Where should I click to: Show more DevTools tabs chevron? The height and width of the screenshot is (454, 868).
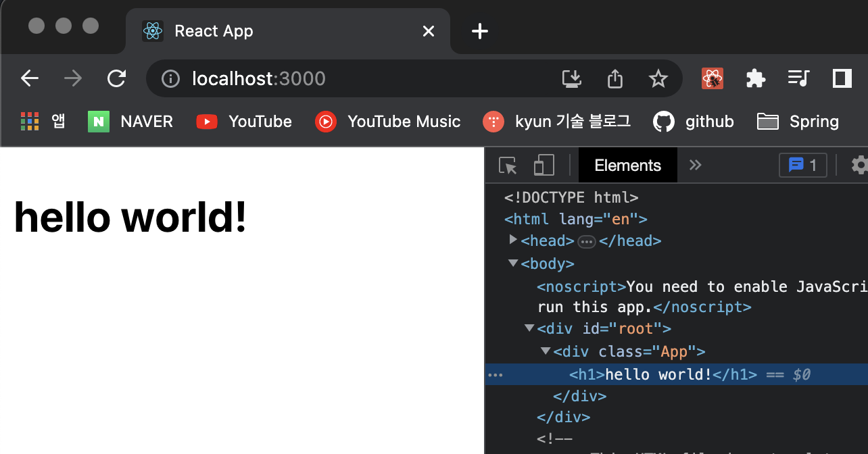click(696, 166)
